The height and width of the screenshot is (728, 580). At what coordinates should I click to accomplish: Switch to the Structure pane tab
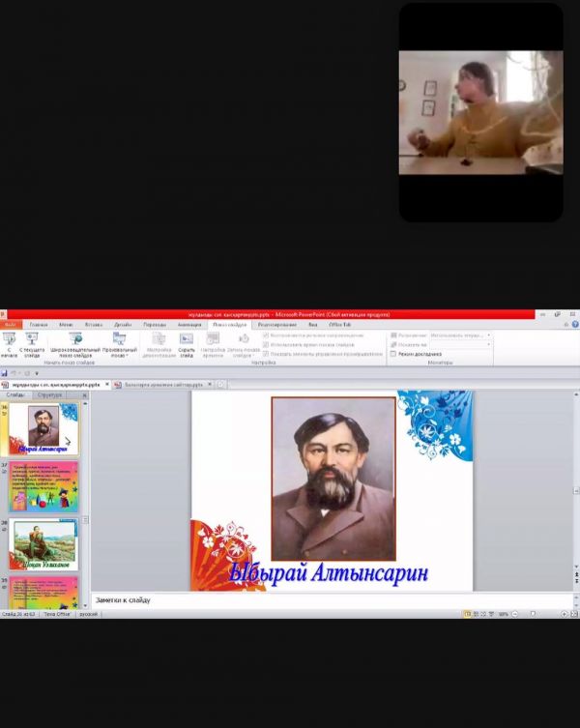[49, 395]
